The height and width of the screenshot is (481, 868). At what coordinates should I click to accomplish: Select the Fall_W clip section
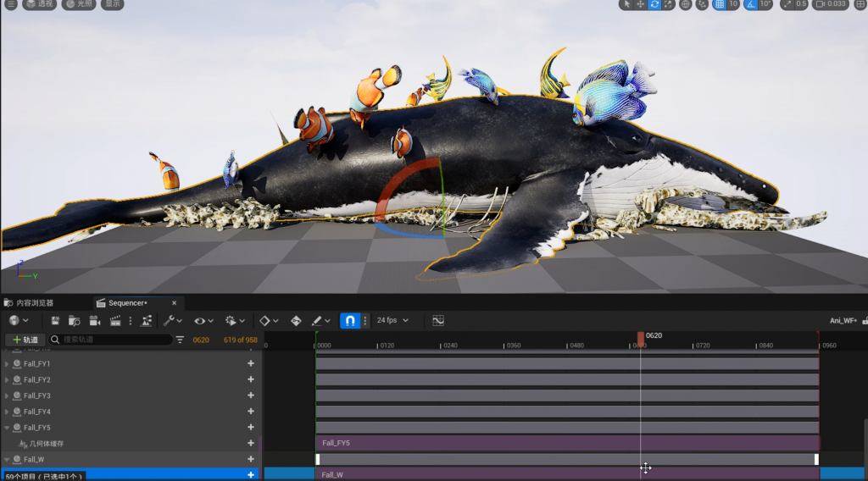(x=567, y=475)
